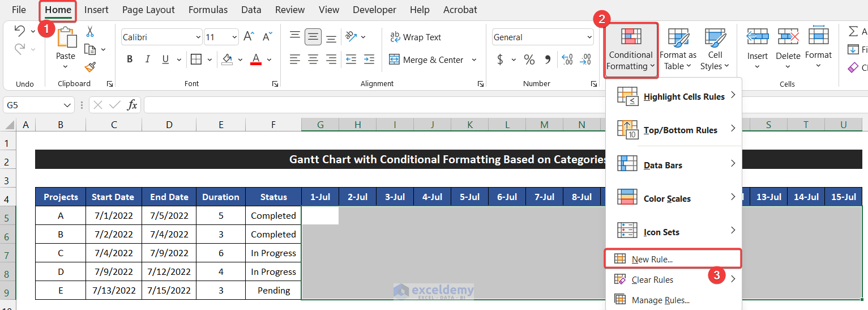Click Merge & Center button
The width and height of the screenshot is (868, 310).
click(427, 60)
